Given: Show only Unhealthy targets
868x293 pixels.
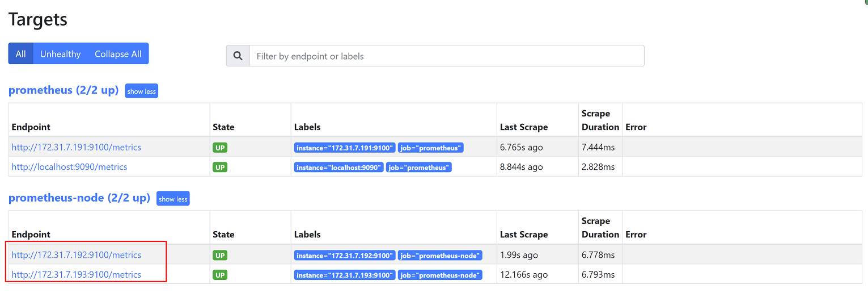Looking at the screenshot, I should [60, 54].
